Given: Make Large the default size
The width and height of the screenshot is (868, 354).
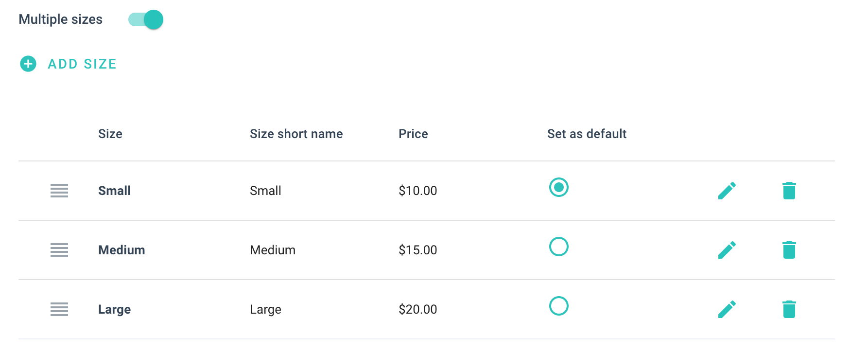Looking at the screenshot, I should (558, 306).
